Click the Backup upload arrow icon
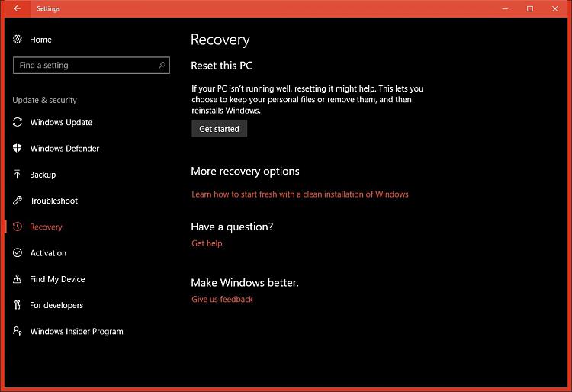 17,175
